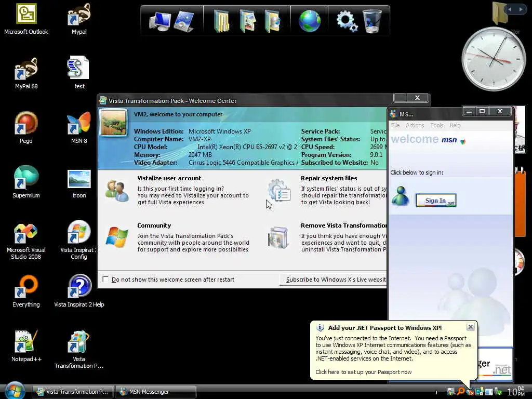
Task: Open Vista Inspirat 2 Help shortcut
Action: pos(79,291)
